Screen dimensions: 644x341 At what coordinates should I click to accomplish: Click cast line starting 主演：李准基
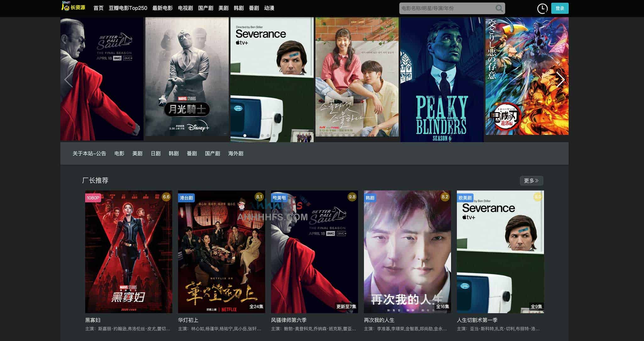(405, 329)
